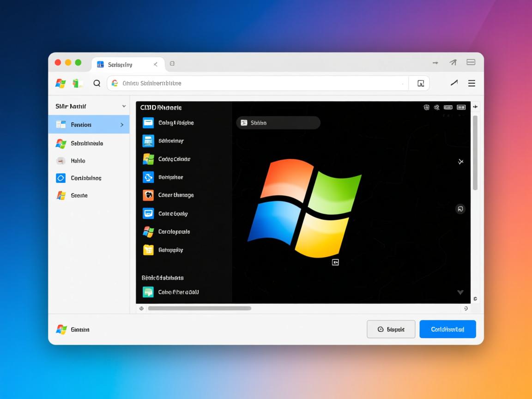Expand the chevron on the highlighted sidebar row

[x=122, y=125]
